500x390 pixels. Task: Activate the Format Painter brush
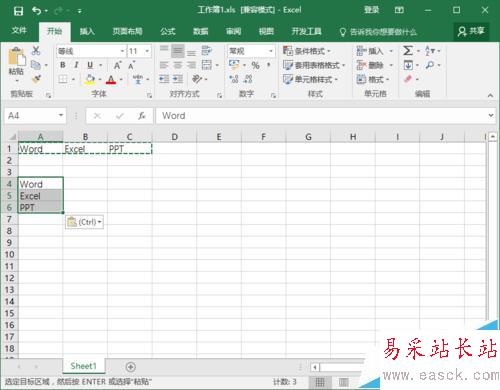pos(36,79)
